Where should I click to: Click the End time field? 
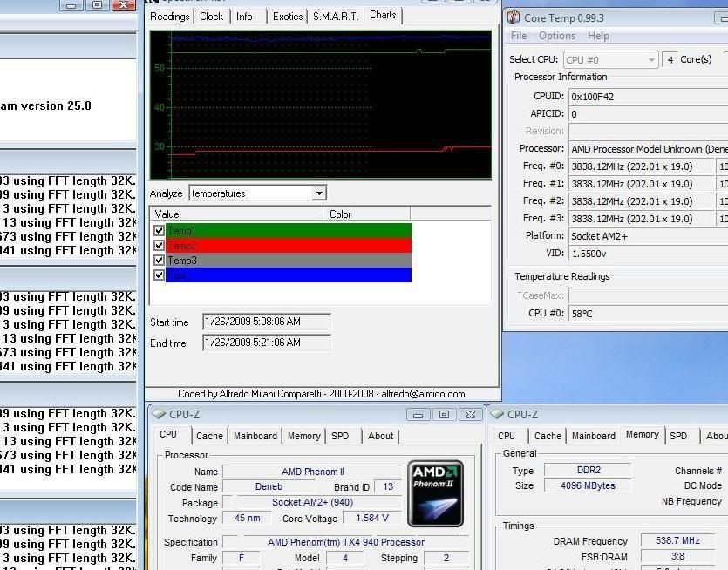[267, 343]
